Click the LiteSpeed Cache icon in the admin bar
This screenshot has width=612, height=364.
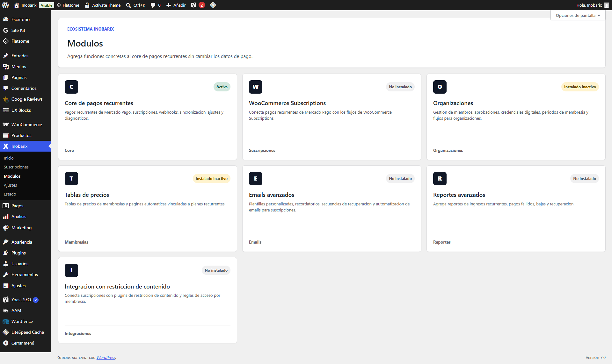213,5
